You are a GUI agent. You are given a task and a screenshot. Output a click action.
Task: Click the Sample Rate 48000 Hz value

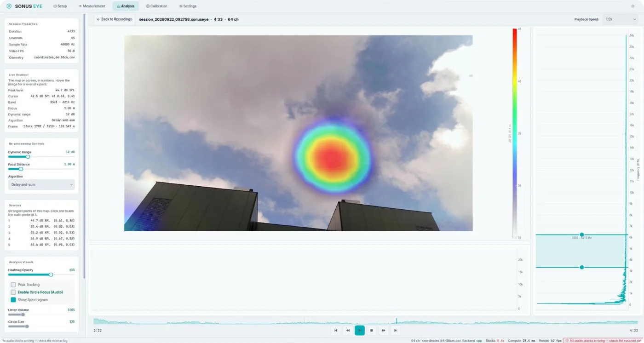pos(67,45)
